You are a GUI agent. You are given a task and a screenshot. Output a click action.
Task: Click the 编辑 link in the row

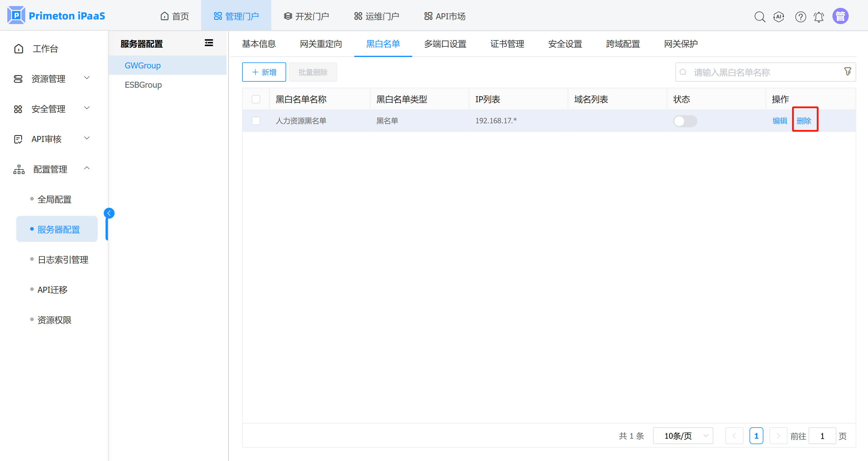tap(779, 121)
